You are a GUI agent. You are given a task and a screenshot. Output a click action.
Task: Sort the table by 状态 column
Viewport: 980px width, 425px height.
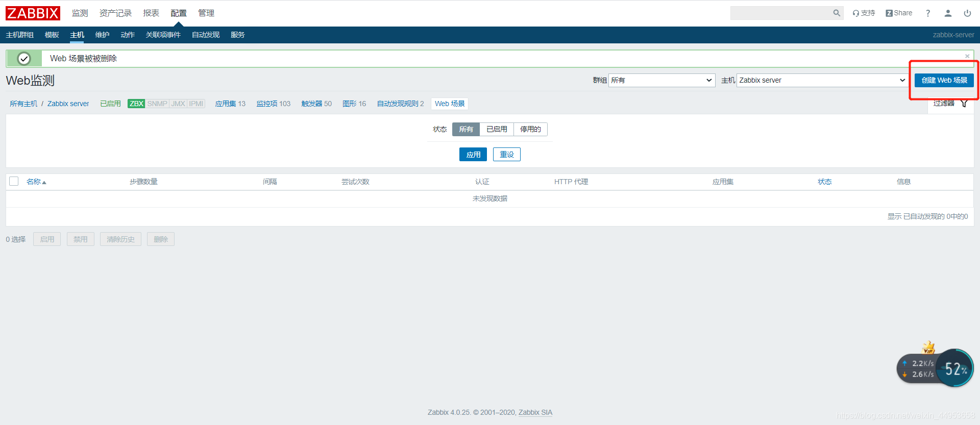(x=824, y=182)
